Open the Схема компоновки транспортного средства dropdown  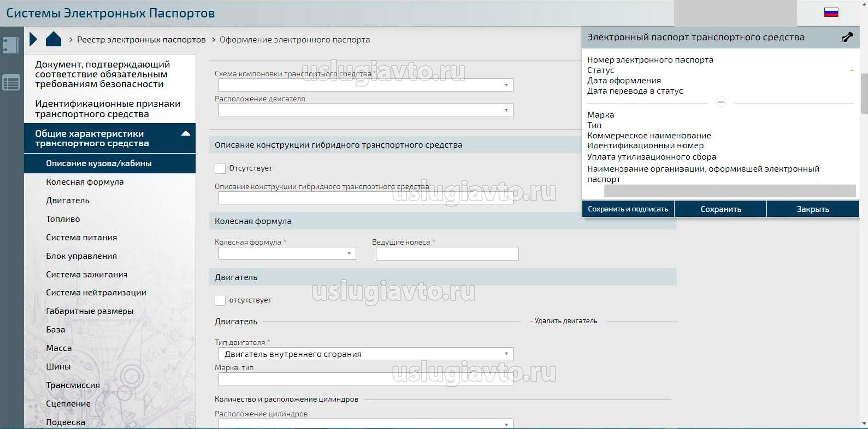(366, 85)
